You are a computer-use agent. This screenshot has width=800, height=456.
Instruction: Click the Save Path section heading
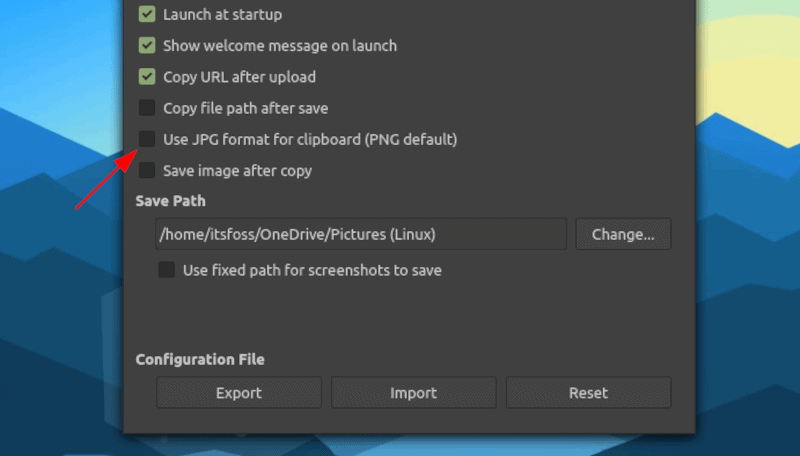171,201
